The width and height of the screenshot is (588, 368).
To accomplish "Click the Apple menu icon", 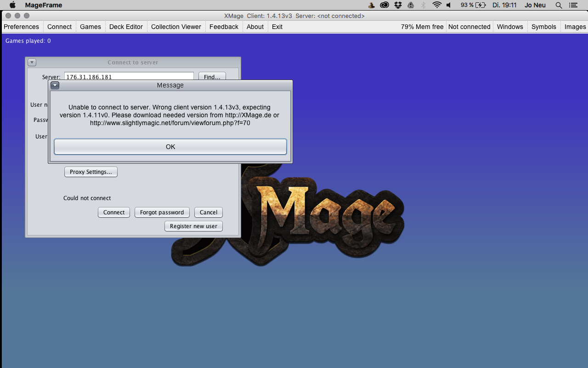I will [x=13, y=5].
